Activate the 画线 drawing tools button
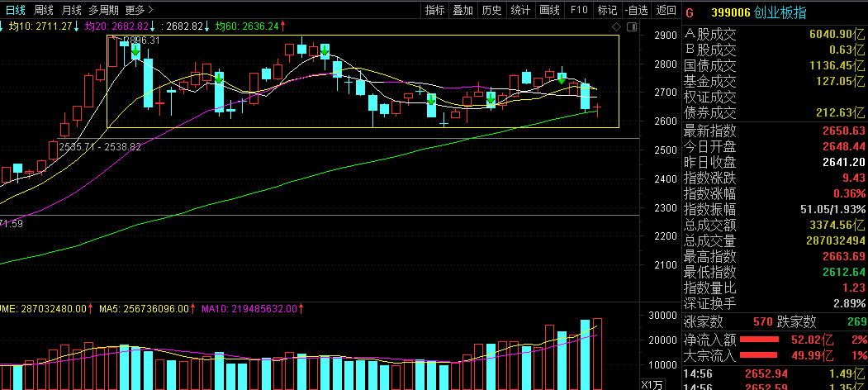The width and height of the screenshot is (868, 390). (549, 10)
